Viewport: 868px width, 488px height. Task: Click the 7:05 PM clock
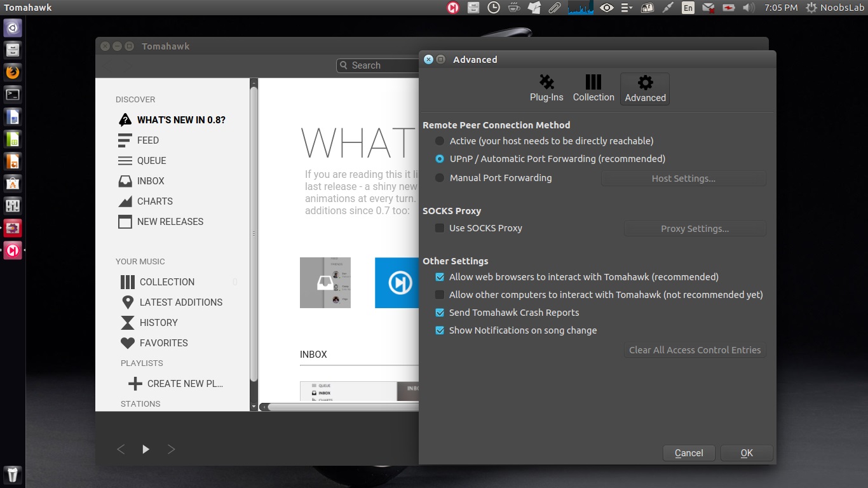click(x=781, y=8)
